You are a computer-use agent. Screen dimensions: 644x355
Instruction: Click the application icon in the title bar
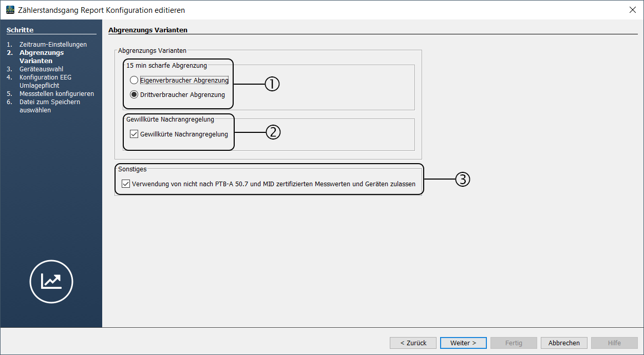pyautogui.click(x=10, y=10)
